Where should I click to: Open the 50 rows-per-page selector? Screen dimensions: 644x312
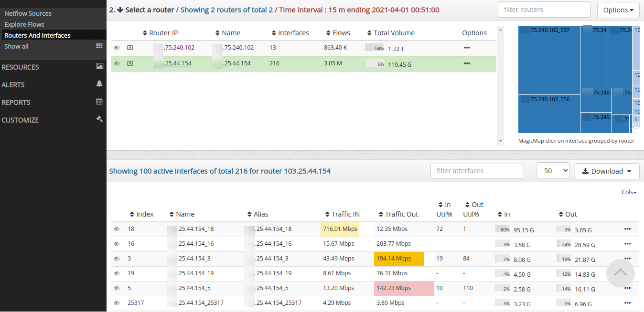[553, 171]
